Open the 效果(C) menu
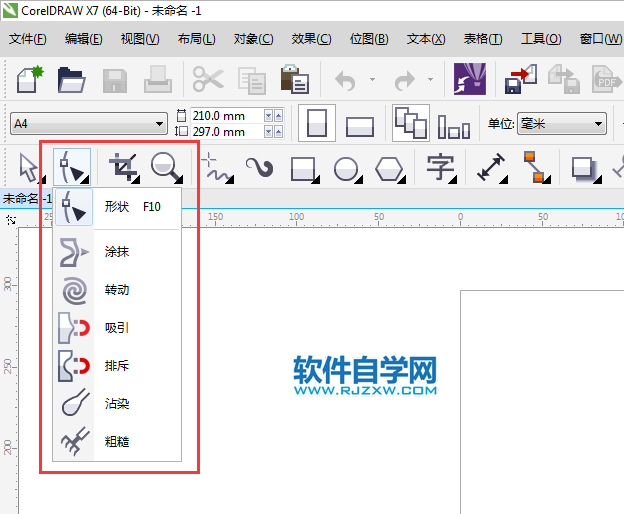 [311, 39]
